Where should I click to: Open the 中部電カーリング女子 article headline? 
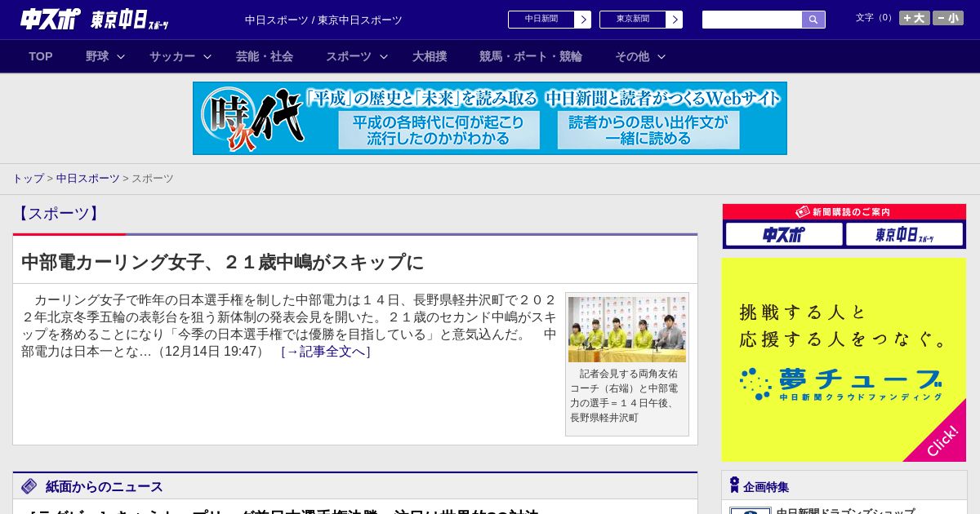[223, 262]
